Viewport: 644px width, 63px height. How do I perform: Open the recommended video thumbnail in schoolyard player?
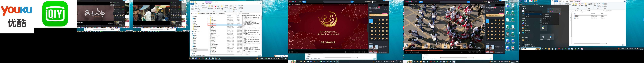[490, 47]
